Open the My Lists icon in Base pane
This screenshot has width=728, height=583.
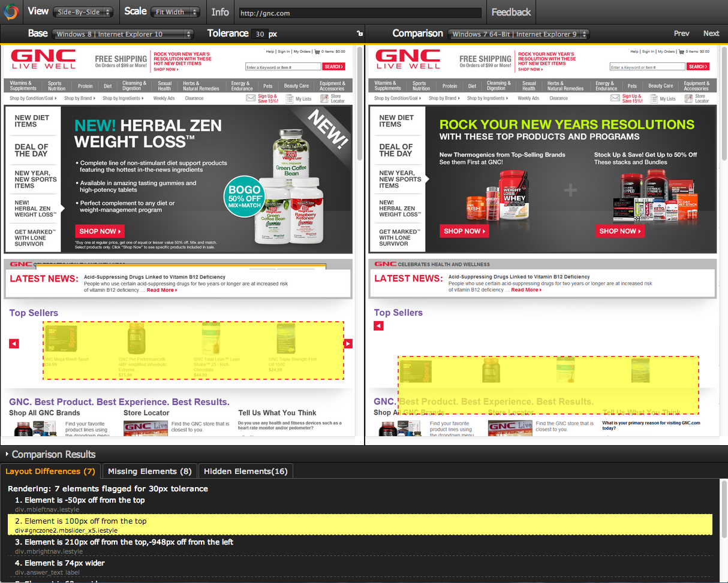pos(289,98)
